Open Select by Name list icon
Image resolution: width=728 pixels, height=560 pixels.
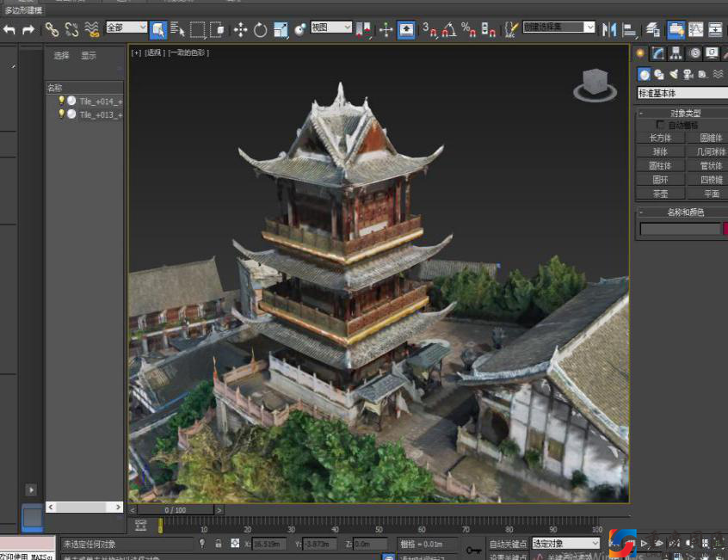177,30
